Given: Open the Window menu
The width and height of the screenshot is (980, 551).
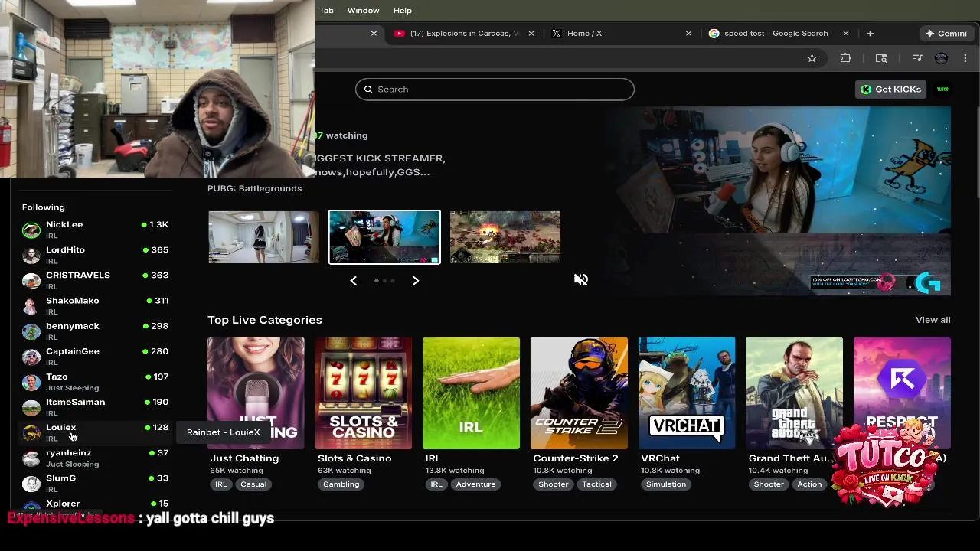Looking at the screenshot, I should [x=363, y=11].
